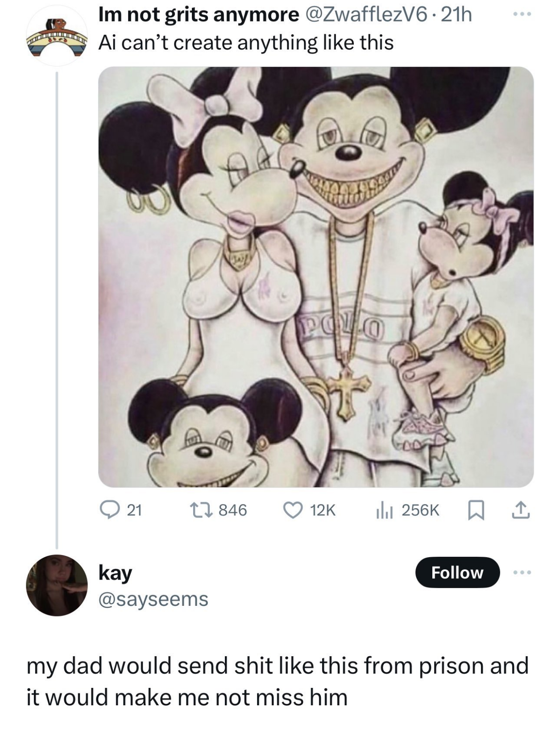Click the Im not grits anymore display name
The image size is (560, 737).
coord(199,15)
